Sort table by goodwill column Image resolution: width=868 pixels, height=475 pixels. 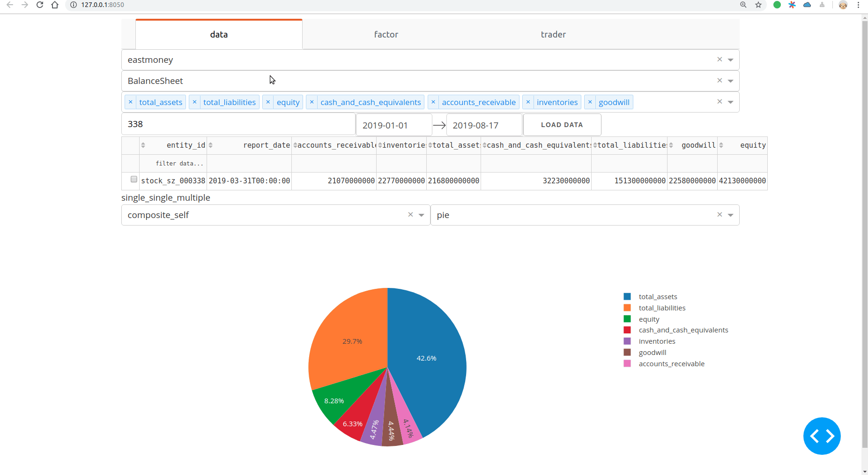tap(671, 145)
